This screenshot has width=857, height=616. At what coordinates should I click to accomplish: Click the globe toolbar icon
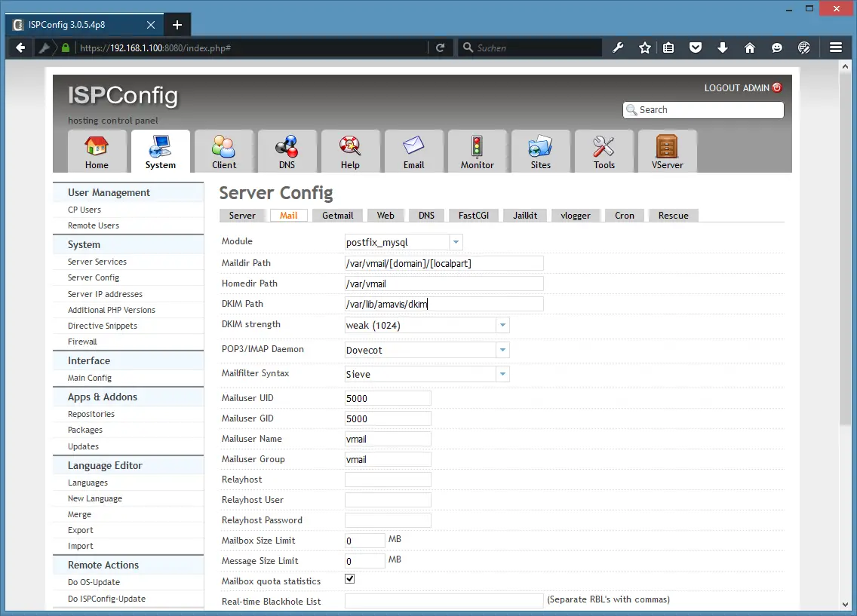coord(804,48)
